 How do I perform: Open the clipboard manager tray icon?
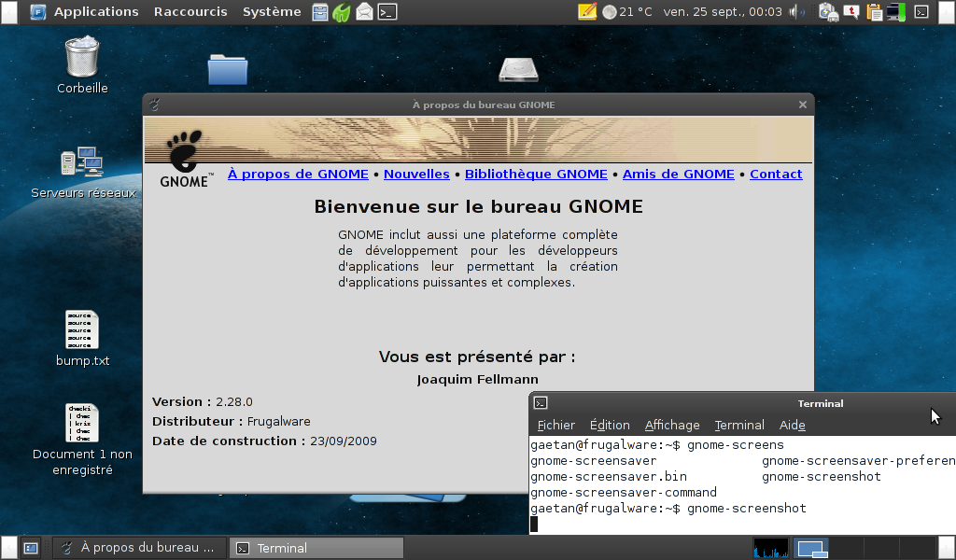coord(874,11)
